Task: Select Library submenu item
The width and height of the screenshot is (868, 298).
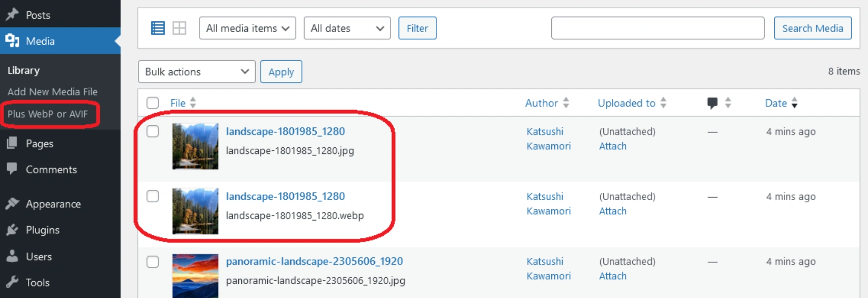Action: (23, 70)
